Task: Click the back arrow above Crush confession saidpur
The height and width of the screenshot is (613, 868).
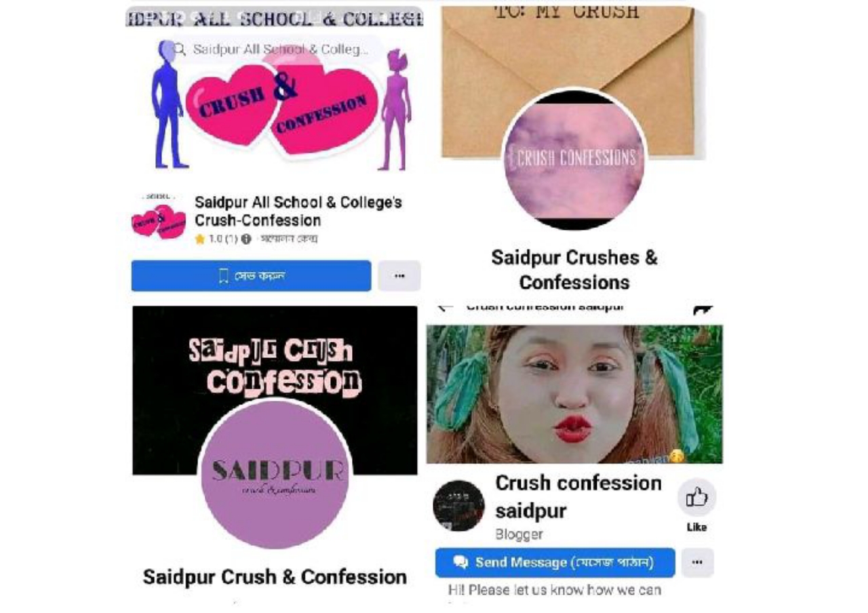Action: point(445,307)
